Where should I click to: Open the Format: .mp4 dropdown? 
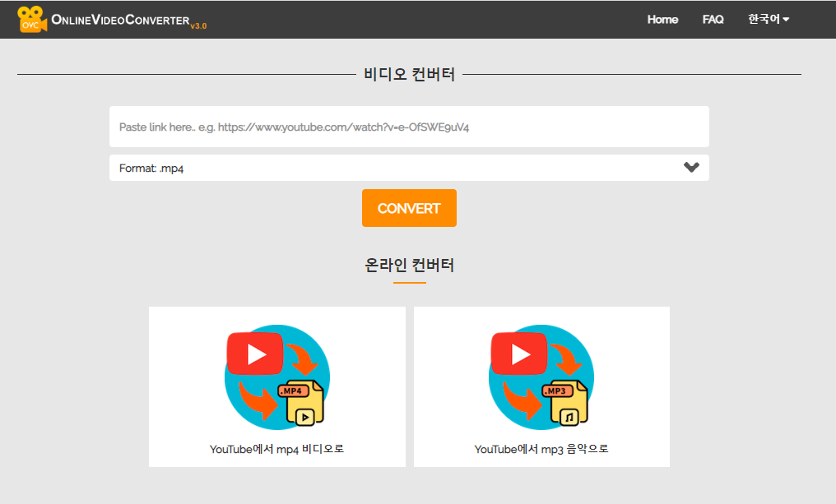pos(409,168)
